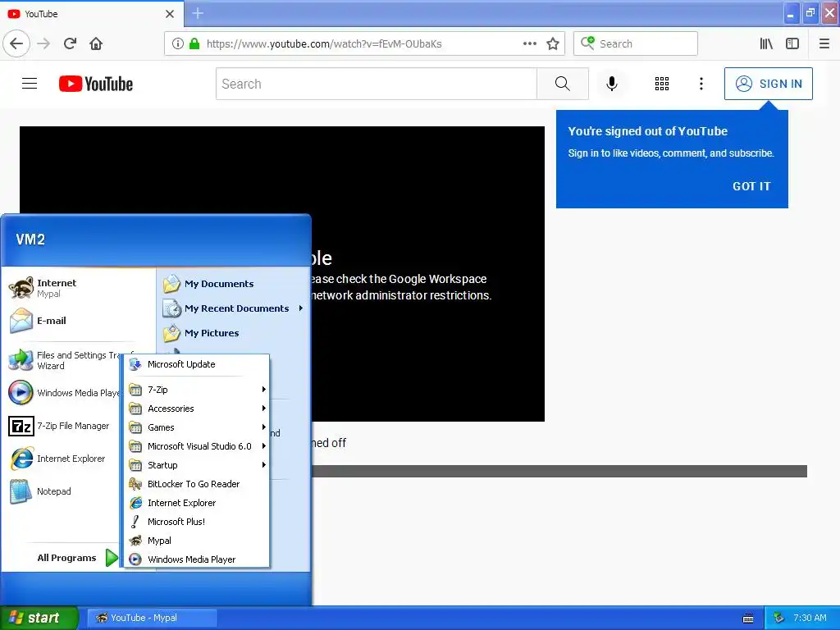Dismiss the tooltip with GOT IT
The width and height of the screenshot is (840, 630).
pyautogui.click(x=751, y=186)
